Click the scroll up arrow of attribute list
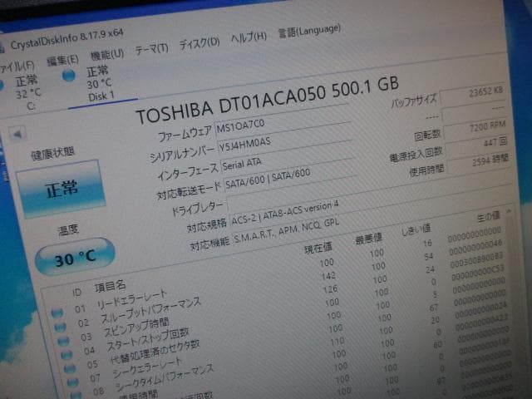Screen dimensions: 532x399 [x=509, y=211]
